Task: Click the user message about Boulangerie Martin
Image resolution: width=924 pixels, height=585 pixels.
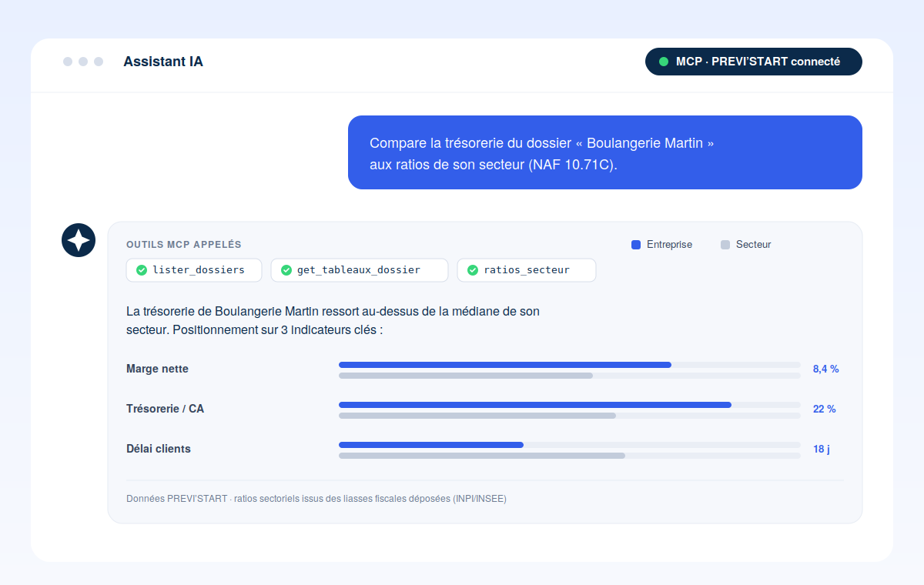Action: pyautogui.click(x=605, y=152)
